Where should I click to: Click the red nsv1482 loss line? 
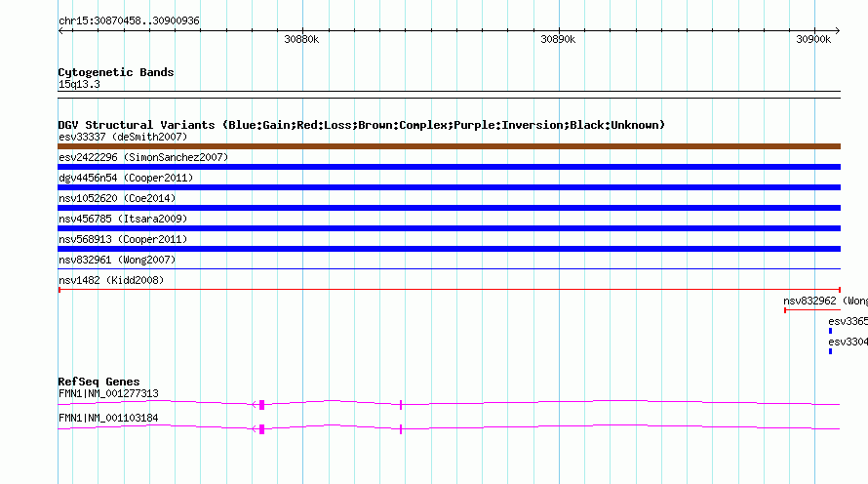(450, 290)
